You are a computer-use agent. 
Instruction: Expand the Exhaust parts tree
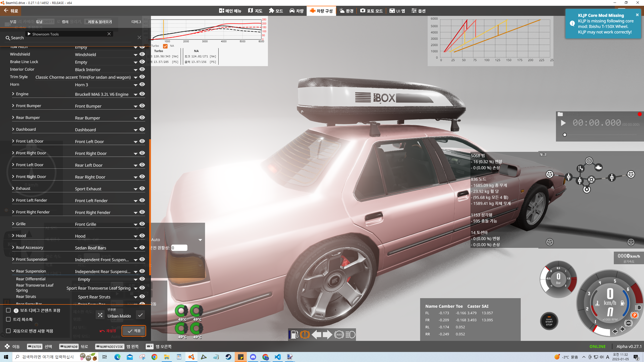pos(13,188)
